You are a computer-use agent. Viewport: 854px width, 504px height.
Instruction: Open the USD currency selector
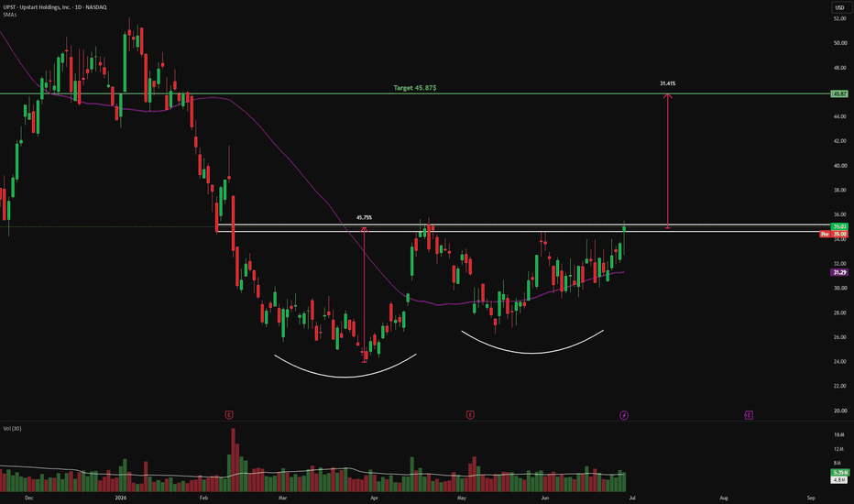coord(840,7)
